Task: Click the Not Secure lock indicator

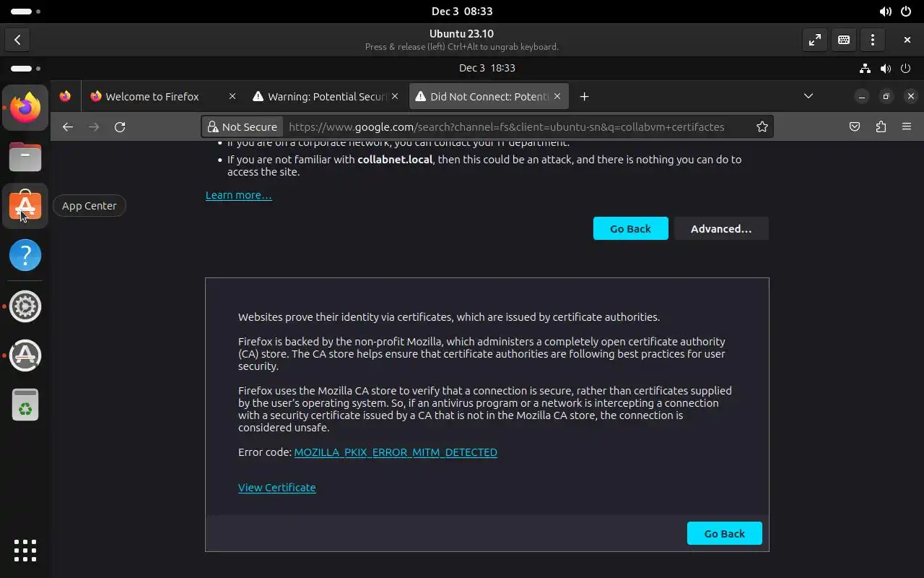Action: tap(243, 126)
